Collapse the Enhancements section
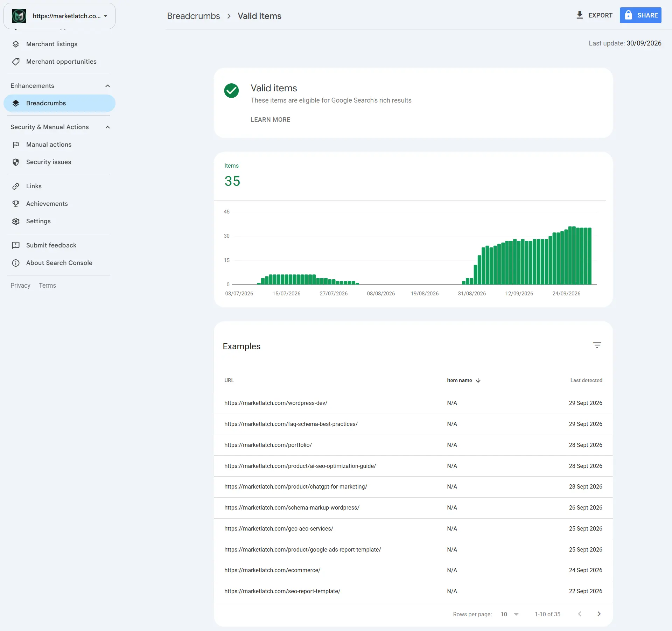 pos(107,86)
